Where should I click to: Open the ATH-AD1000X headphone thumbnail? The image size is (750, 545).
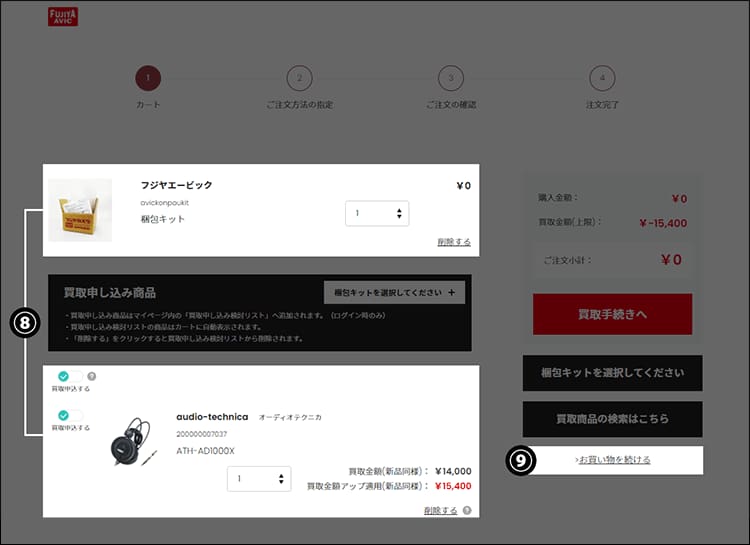coord(133,442)
